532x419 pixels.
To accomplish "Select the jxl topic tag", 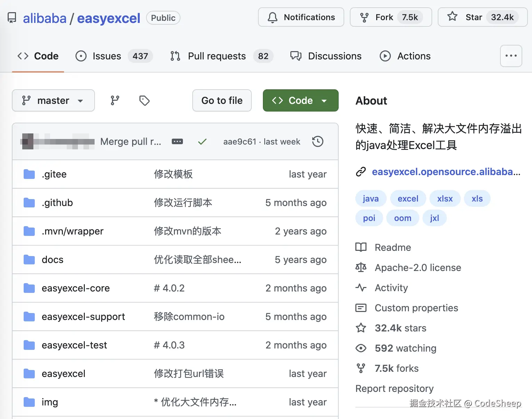I will [434, 218].
